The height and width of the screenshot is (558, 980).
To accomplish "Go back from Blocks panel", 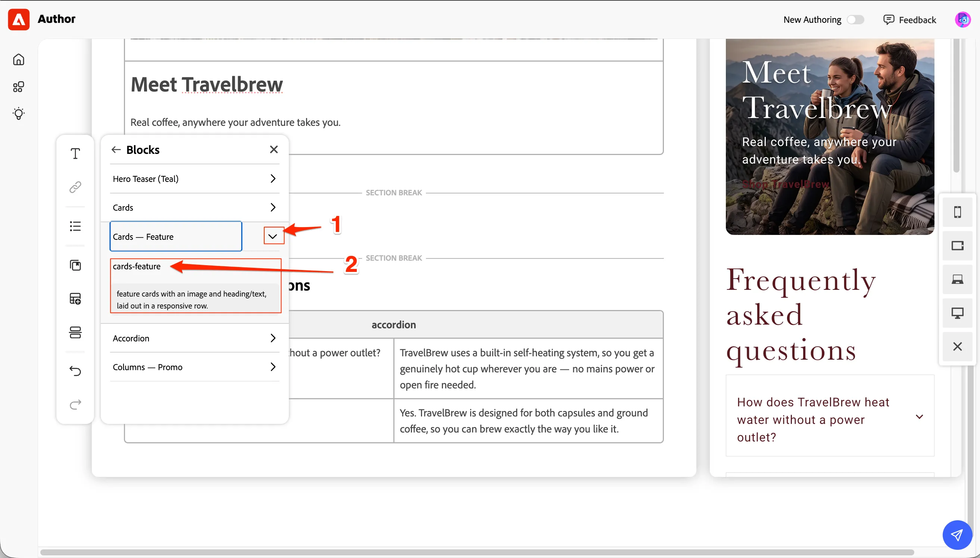I will [116, 149].
